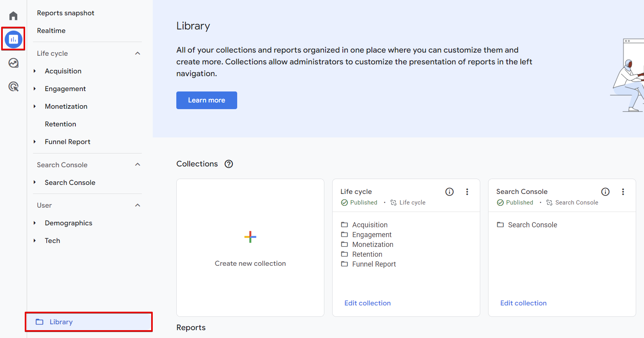Click the help icon beside Collections
Screen dimensions: 644x338
(229, 164)
